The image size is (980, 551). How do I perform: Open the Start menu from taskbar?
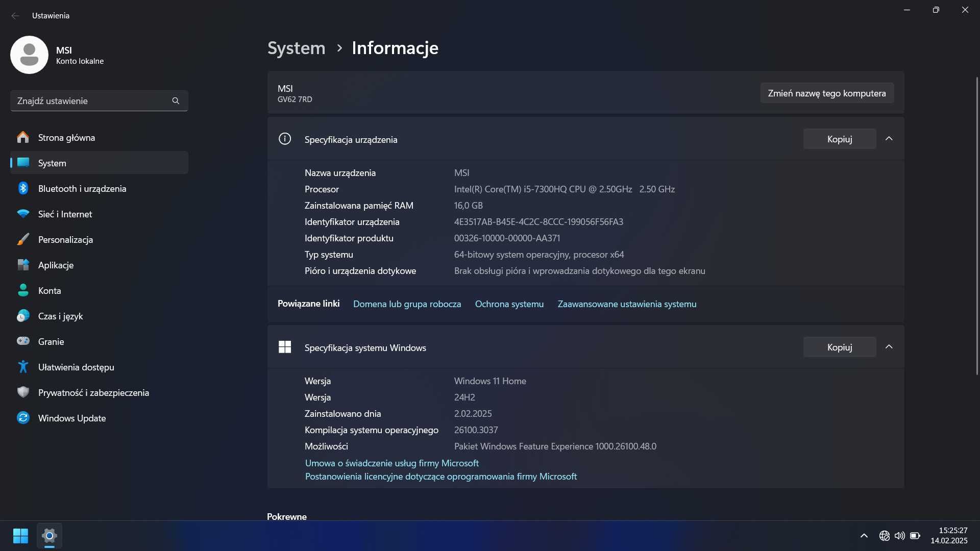[20, 536]
